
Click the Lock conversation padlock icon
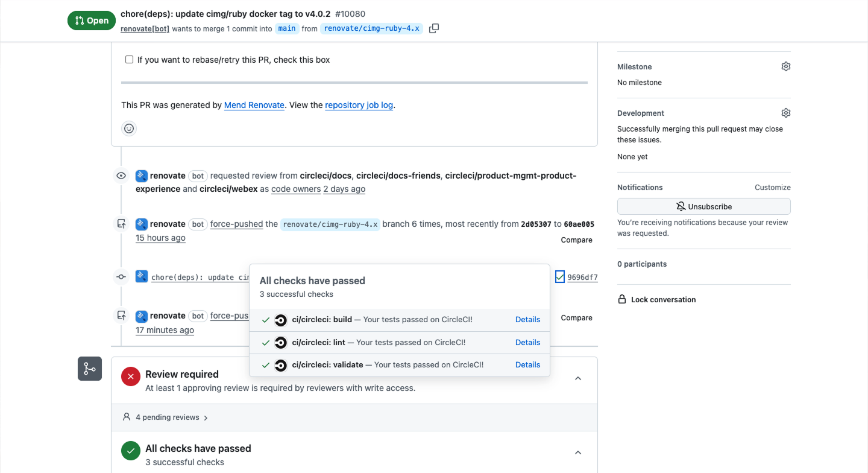622,299
